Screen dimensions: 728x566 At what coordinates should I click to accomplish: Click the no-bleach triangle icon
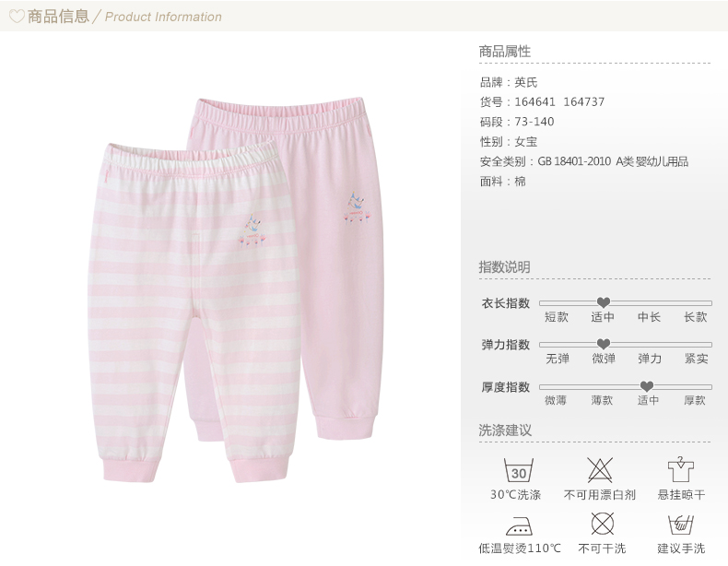(x=599, y=470)
